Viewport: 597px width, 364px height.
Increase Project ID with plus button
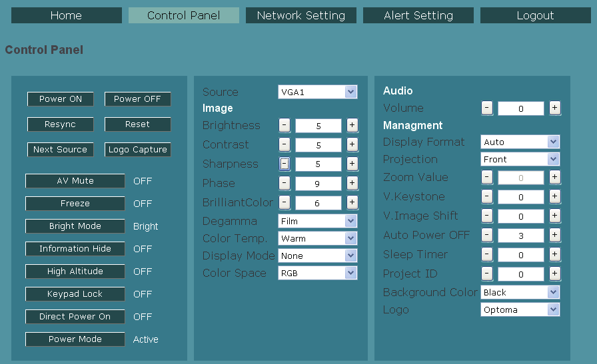coord(555,274)
